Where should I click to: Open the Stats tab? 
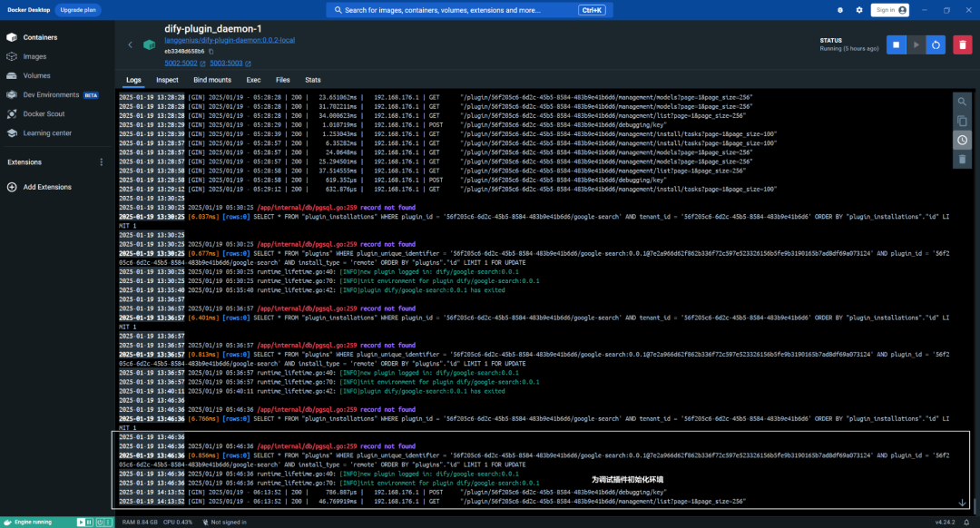click(x=312, y=80)
